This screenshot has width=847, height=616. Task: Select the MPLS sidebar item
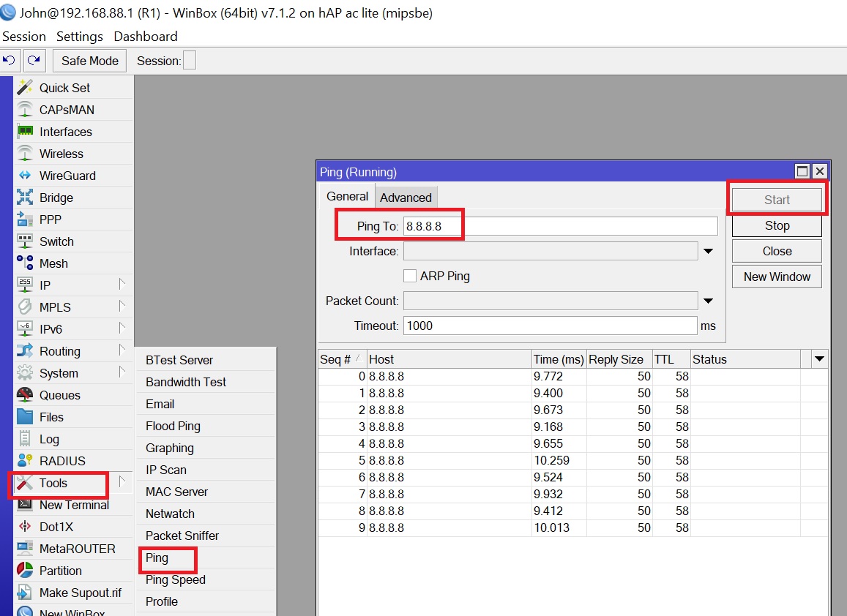tap(73, 307)
